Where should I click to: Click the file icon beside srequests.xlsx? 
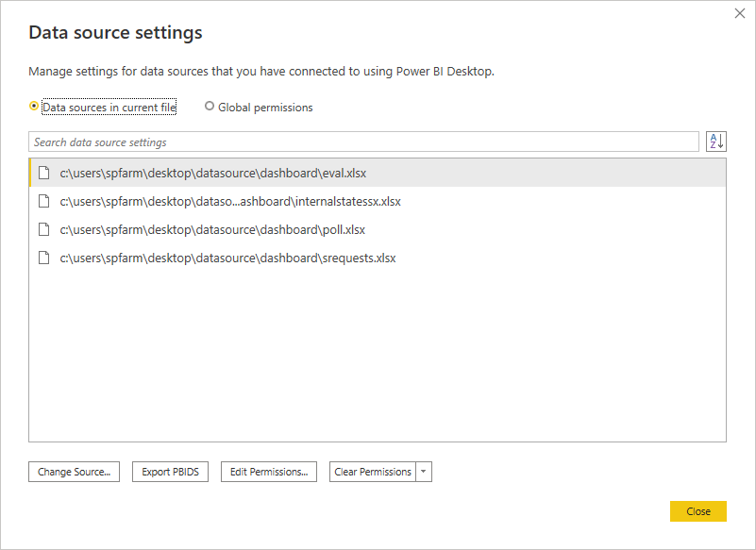[x=43, y=258]
